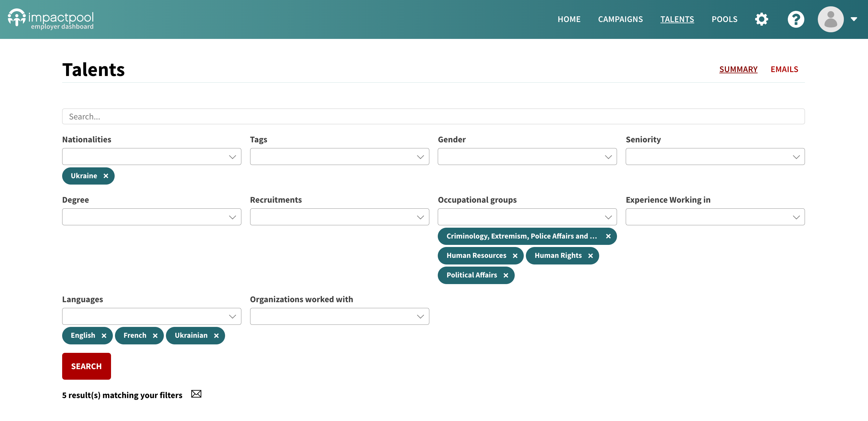Click the help question mark icon
The height and width of the screenshot is (421, 868).
coord(796,19)
